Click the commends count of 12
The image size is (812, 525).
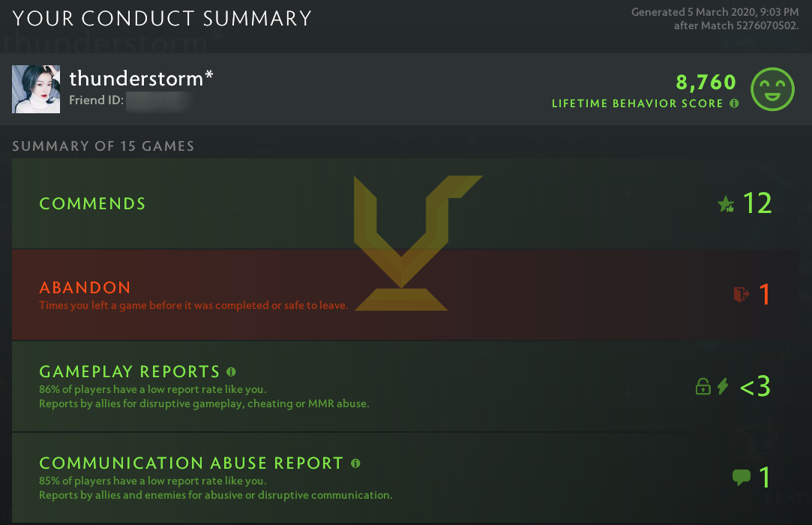(x=757, y=203)
